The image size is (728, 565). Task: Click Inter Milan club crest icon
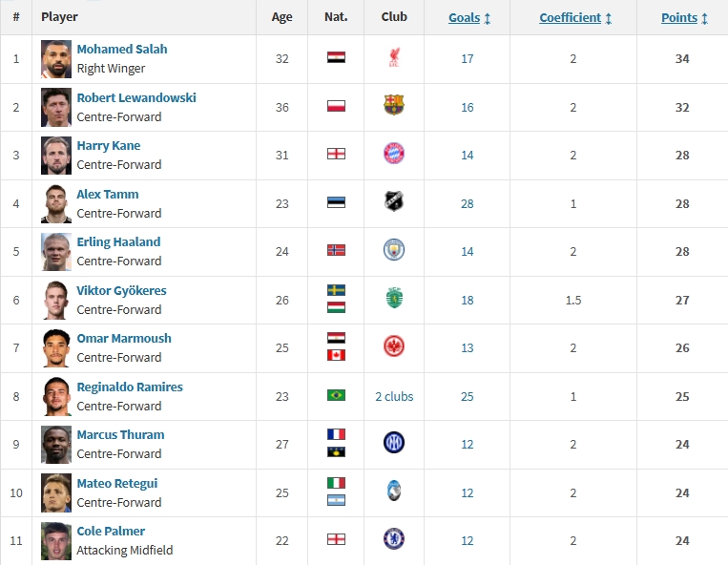click(393, 443)
